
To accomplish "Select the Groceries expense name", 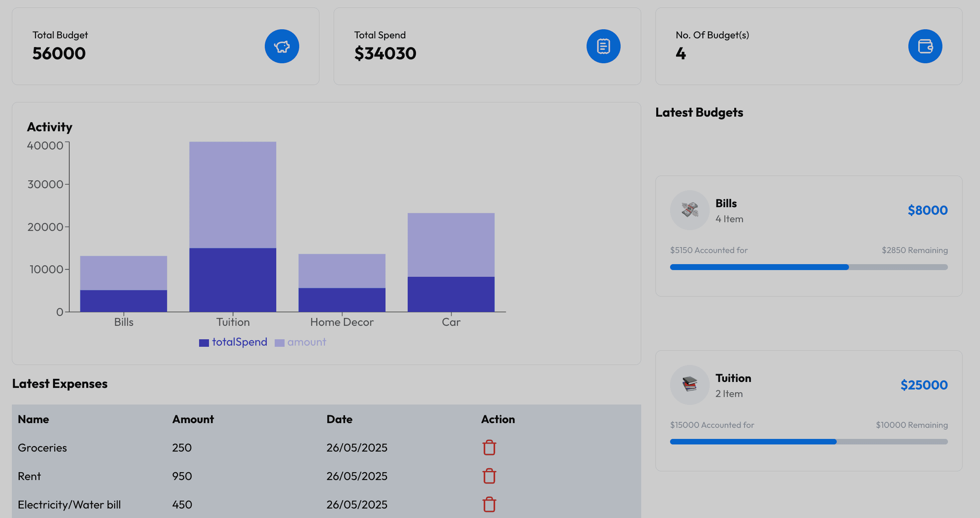I will click(42, 448).
